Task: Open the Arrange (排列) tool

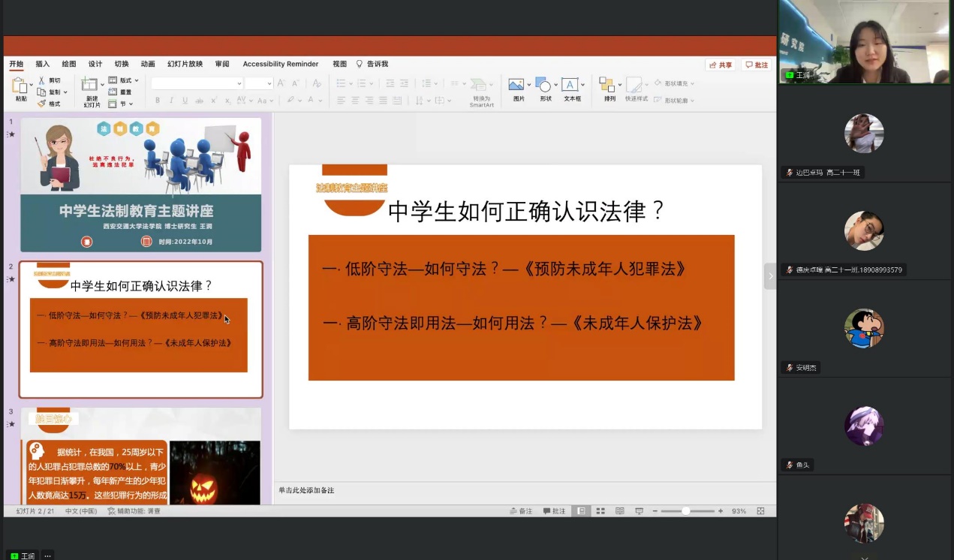Action: pos(608,86)
